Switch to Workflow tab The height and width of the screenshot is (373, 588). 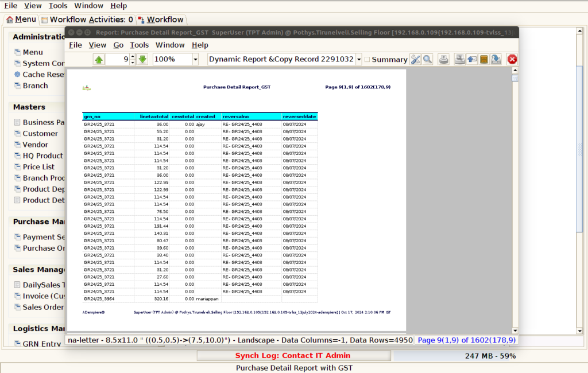[161, 20]
